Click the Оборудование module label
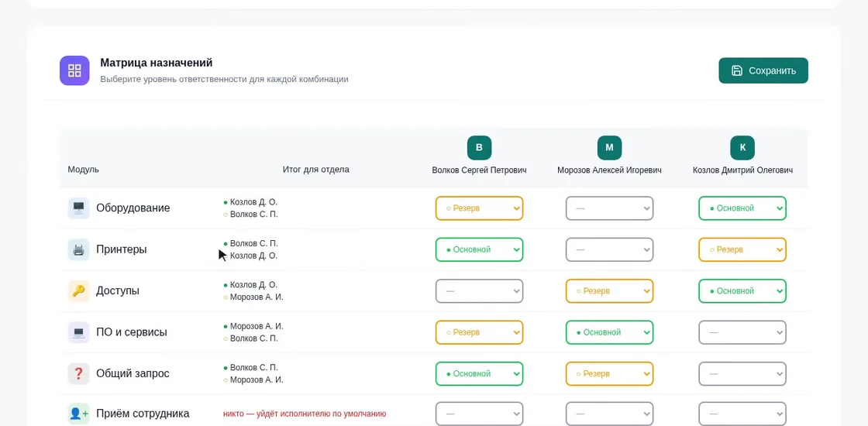Image resolution: width=868 pixels, height=426 pixels. tap(133, 208)
